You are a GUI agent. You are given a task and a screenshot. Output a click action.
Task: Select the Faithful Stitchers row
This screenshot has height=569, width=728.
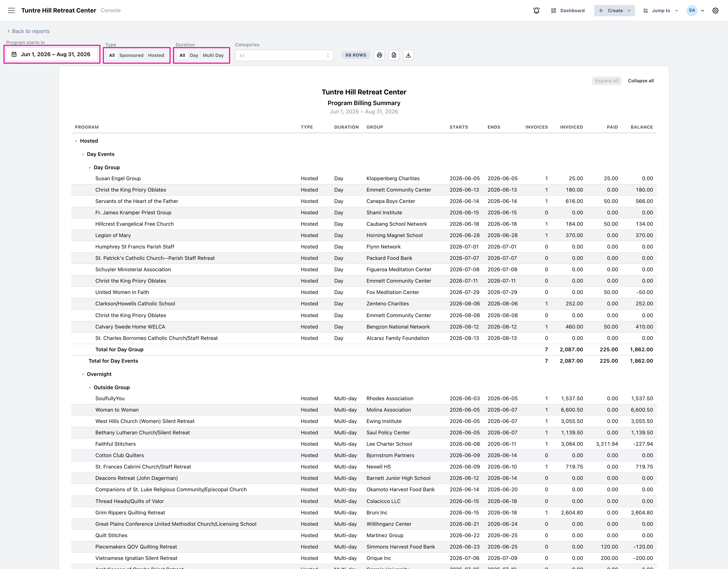pyautogui.click(x=364, y=444)
